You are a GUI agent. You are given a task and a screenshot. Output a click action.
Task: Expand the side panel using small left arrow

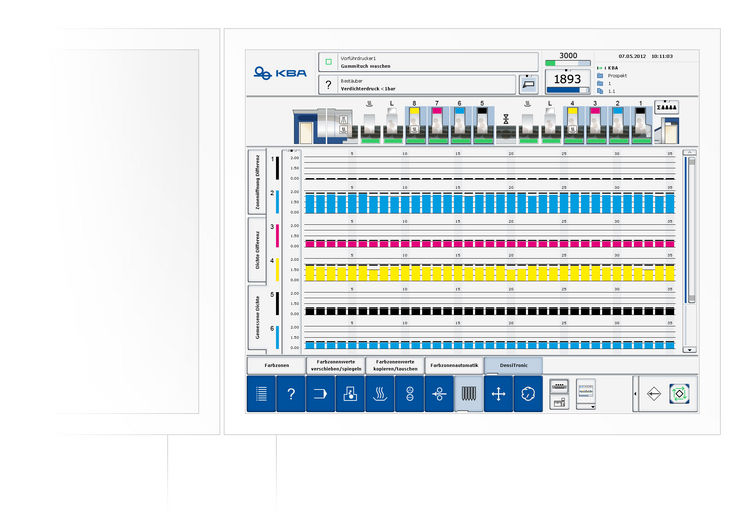click(x=635, y=394)
